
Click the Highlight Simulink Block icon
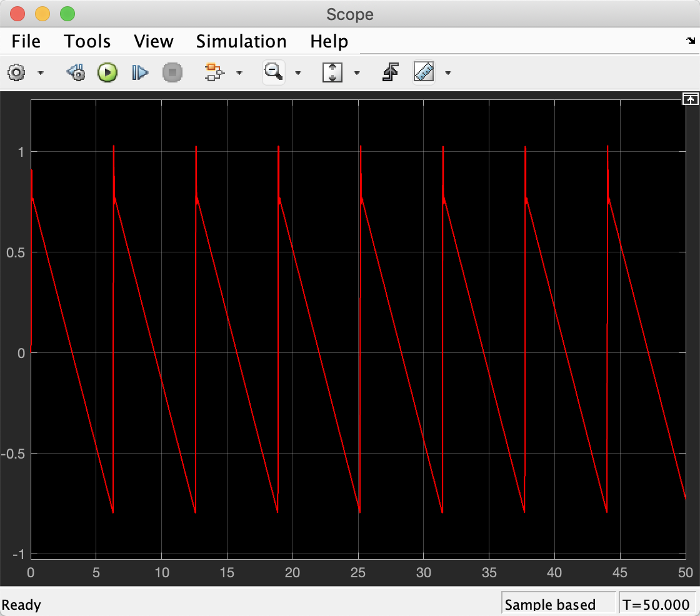click(214, 72)
